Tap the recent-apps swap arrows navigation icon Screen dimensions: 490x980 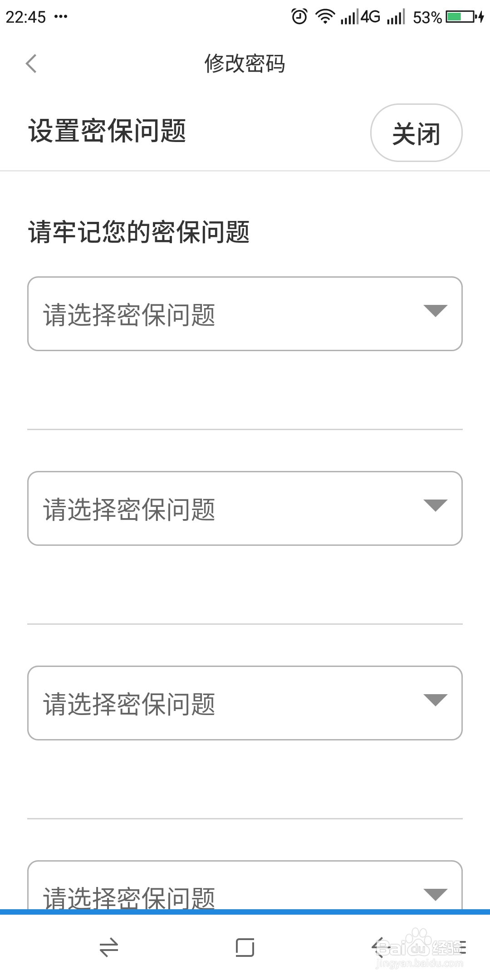click(109, 948)
